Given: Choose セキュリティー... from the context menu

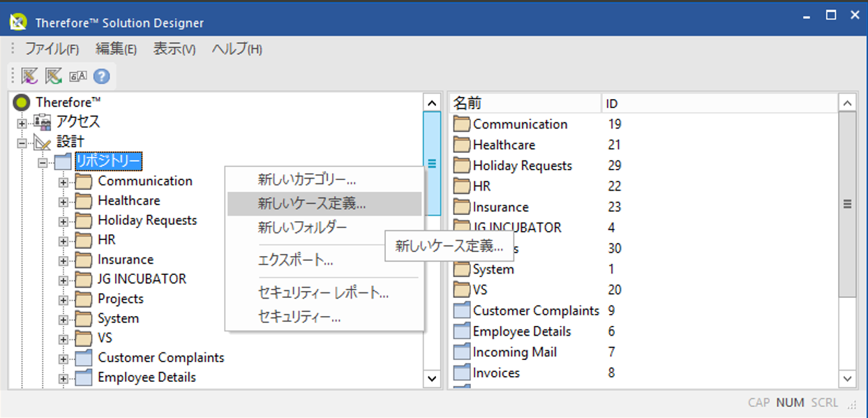Looking at the screenshot, I should coord(324,318).
